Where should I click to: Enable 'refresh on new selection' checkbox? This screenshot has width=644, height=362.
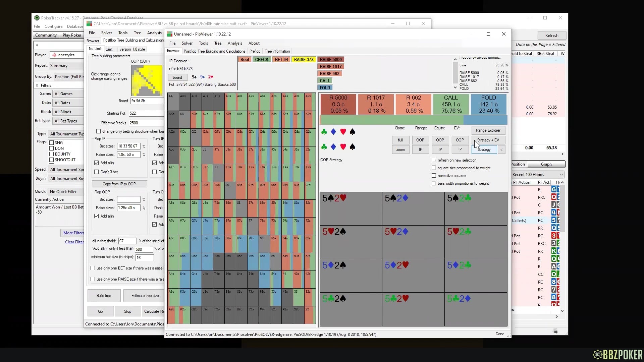tap(434, 160)
